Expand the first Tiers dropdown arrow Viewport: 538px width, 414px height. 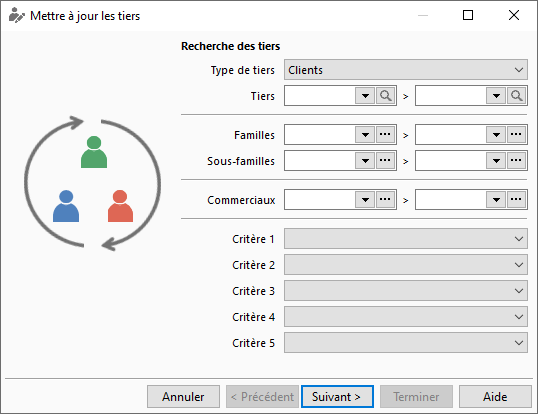point(365,96)
